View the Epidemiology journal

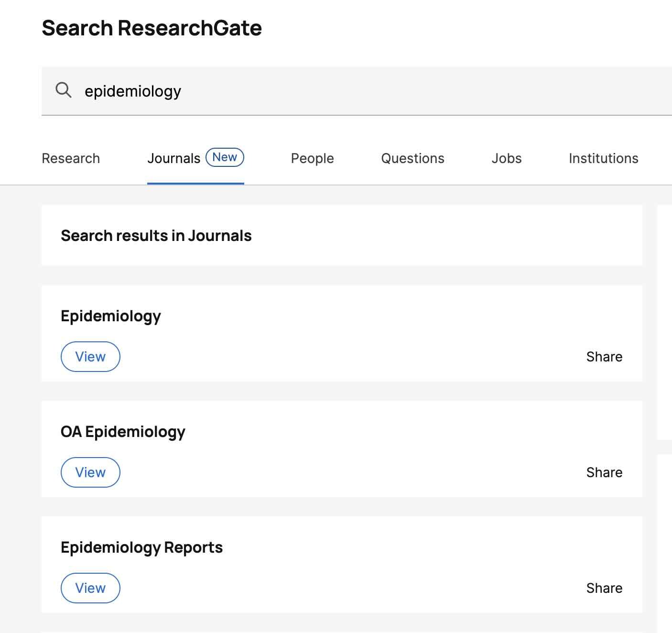(90, 357)
